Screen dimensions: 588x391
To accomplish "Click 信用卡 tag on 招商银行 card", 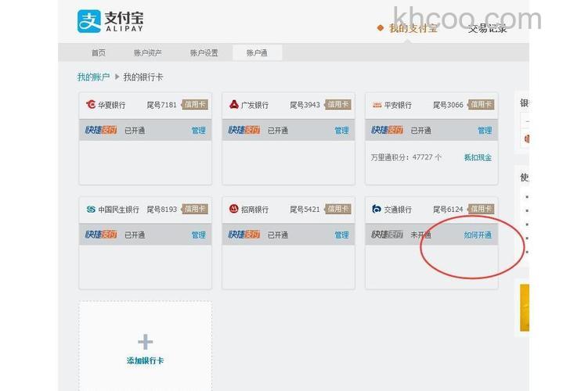I will click(338, 209).
